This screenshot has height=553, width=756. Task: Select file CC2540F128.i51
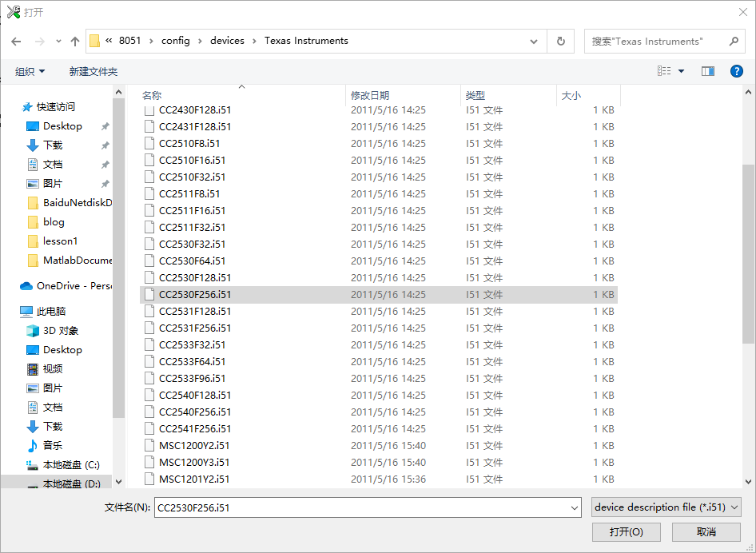point(379,396)
